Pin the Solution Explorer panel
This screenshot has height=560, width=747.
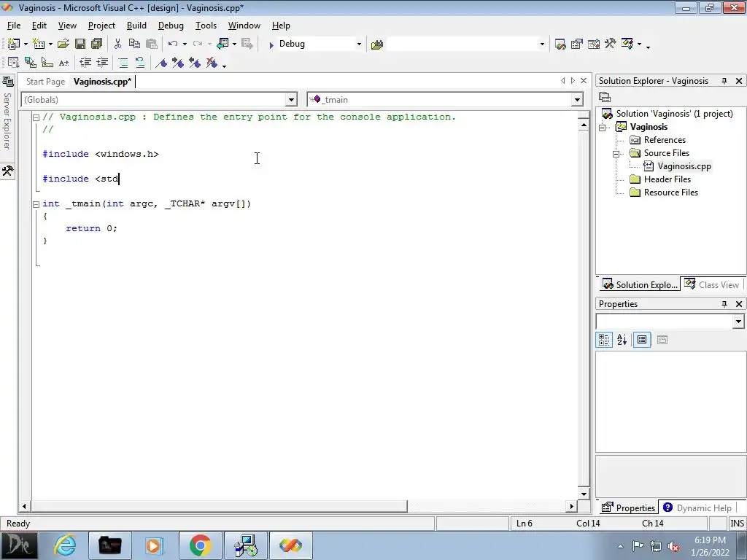724,81
